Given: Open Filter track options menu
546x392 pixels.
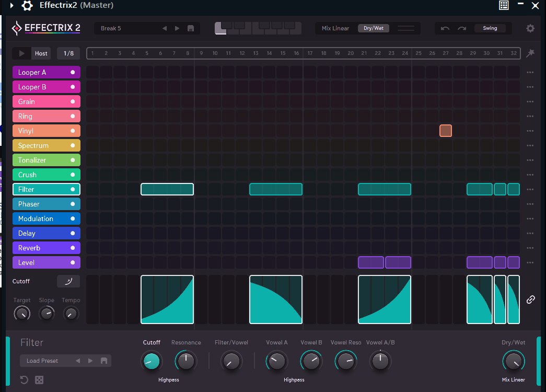Looking at the screenshot, I should tap(530, 190).
